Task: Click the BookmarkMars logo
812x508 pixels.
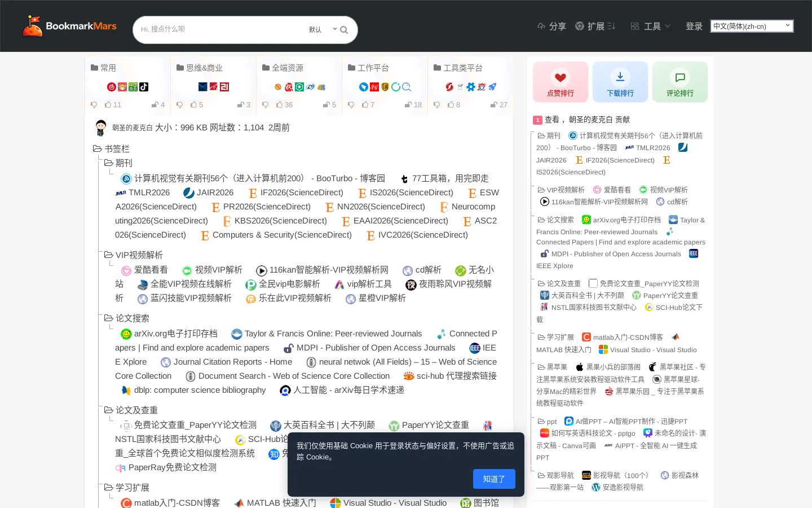Action: 69,26
